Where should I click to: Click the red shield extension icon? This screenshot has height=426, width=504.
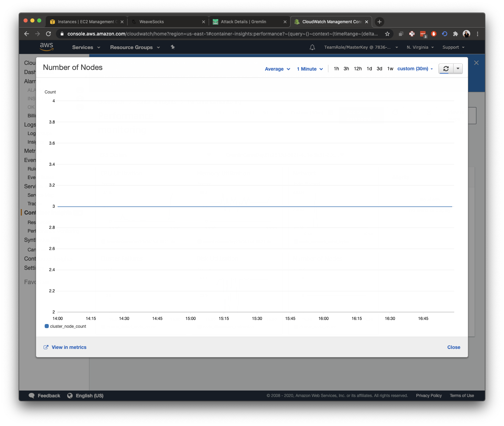[433, 34]
